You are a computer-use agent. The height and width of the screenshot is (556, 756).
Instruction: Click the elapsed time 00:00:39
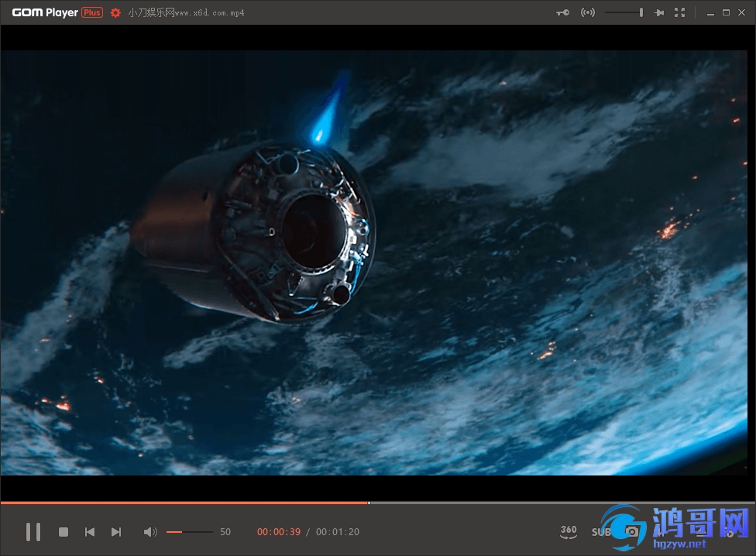[279, 532]
